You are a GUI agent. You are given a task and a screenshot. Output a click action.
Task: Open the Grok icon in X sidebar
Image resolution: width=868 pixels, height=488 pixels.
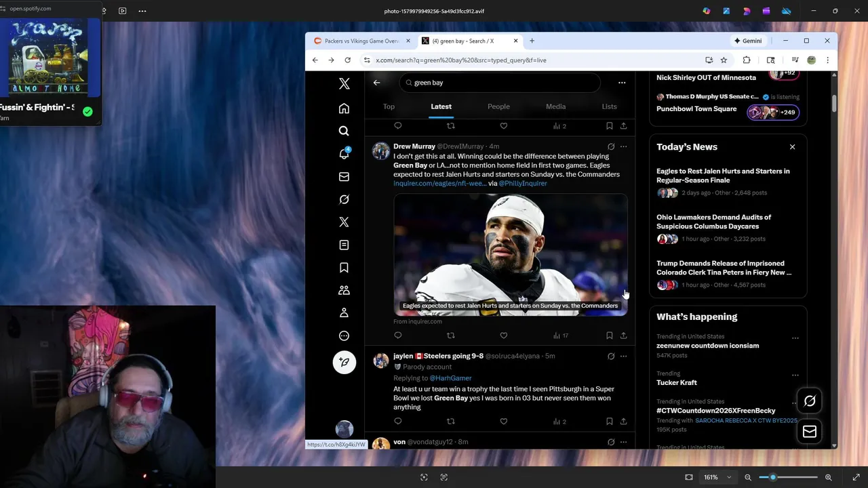pos(344,199)
